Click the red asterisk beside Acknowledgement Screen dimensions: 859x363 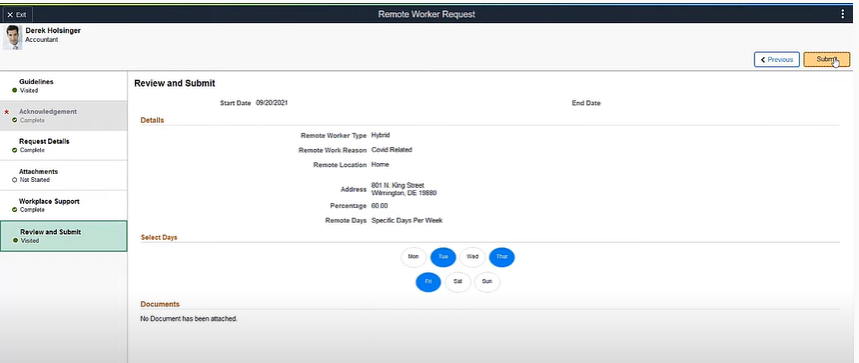pyautogui.click(x=7, y=112)
